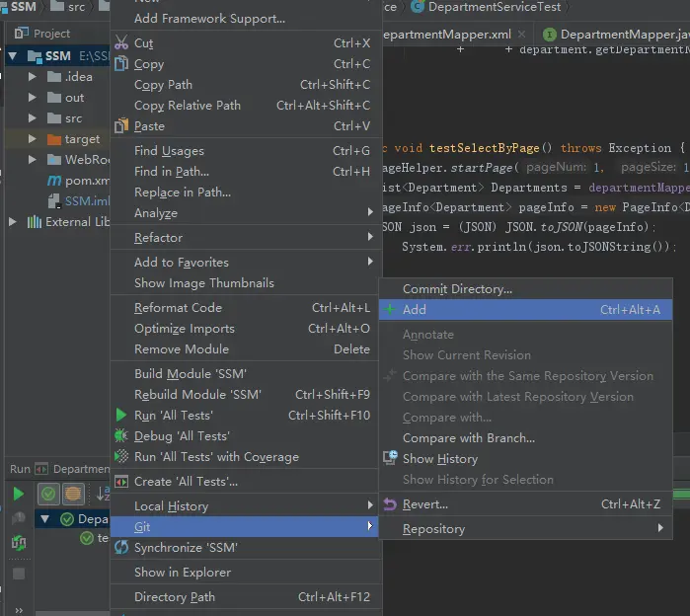Expand External Libraries node

tap(13, 222)
